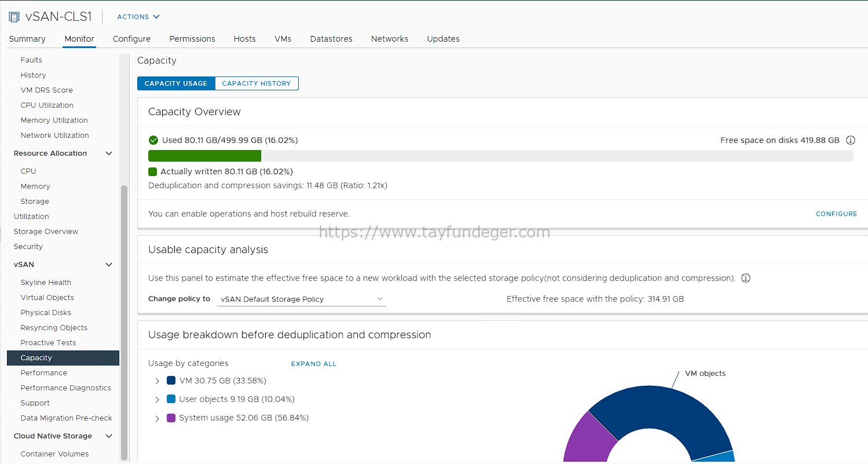Collapse the Resource Allocation section
This screenshot has height=464, width=868.
pyautogui.click(x=109, y=154)
